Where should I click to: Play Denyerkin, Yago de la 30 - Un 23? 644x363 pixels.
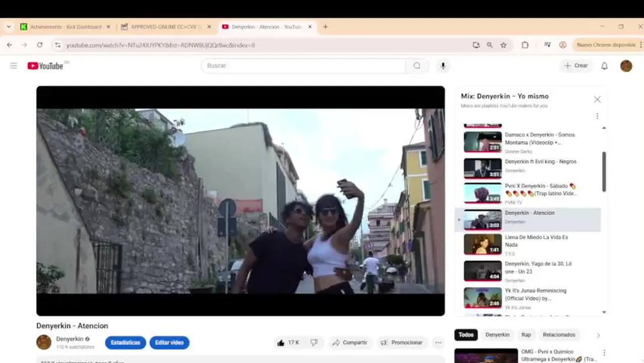(x=528, y=271)
